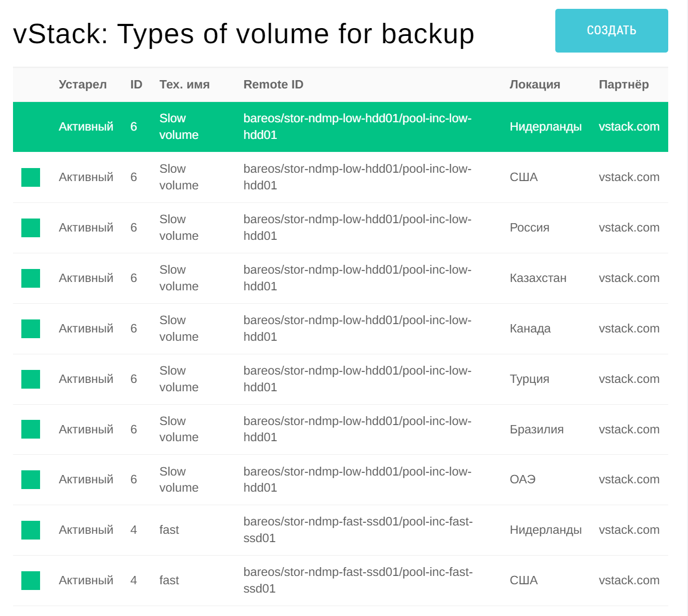
Task: Select Нидерланды in the highlighted Slow volume row
Action: pos(545,127)
